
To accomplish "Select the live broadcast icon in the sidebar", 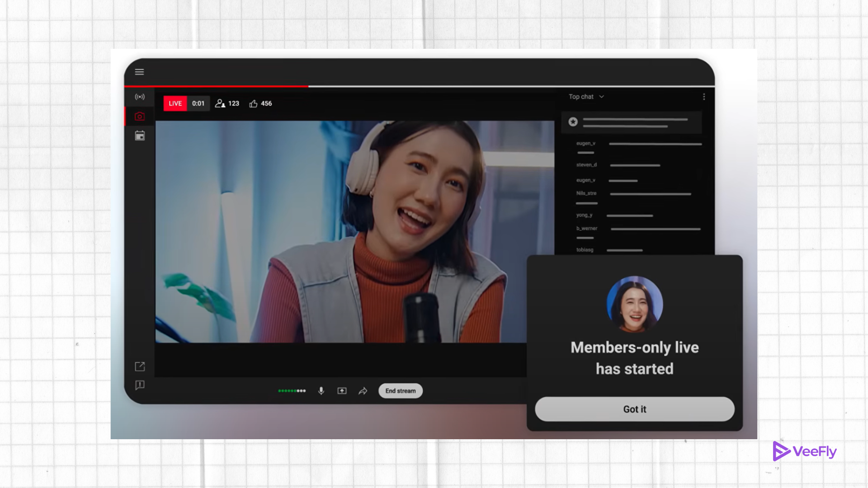I will click(x=139, y=97).
